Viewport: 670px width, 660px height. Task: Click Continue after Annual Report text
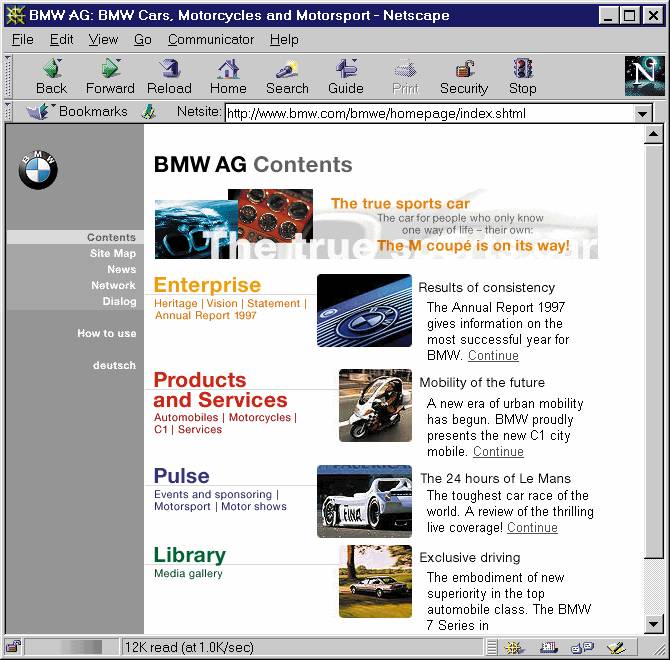pos(493,355)
